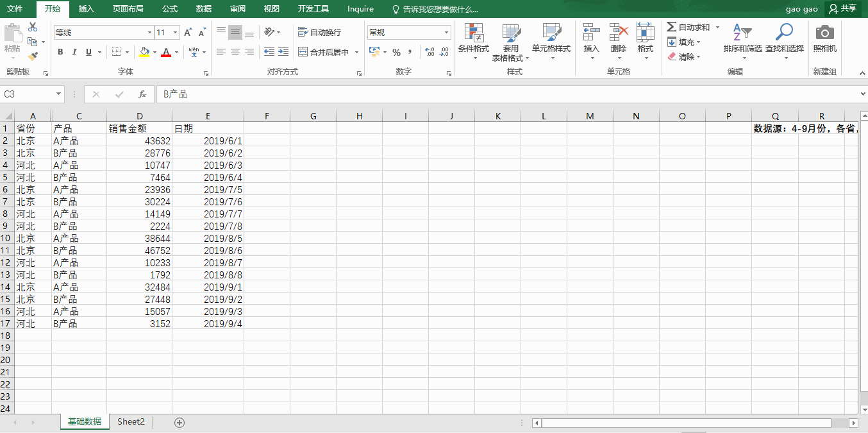Open the fill color dropdown arrow
The image size is (868, 433).
[154, 52]
